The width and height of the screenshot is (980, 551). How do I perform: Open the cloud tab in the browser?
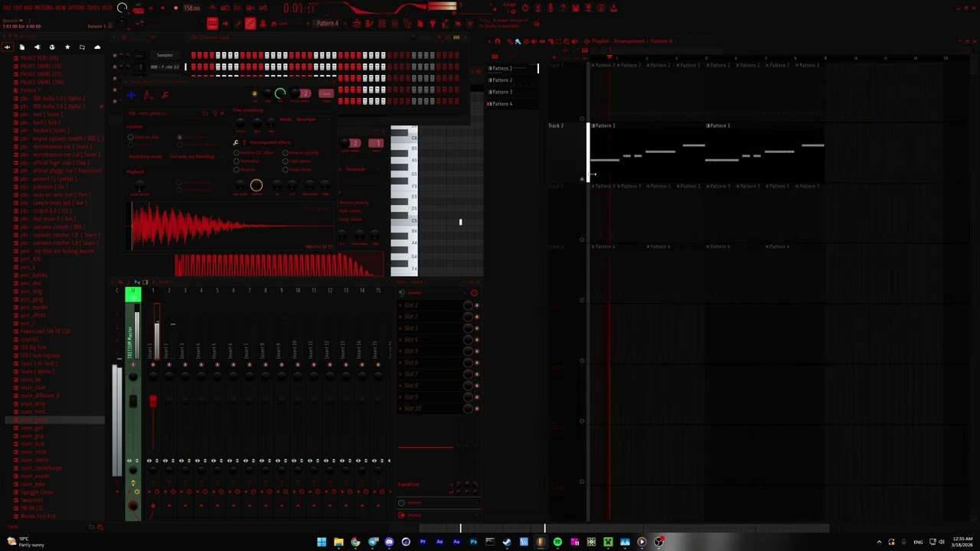(x=97, y=47)
